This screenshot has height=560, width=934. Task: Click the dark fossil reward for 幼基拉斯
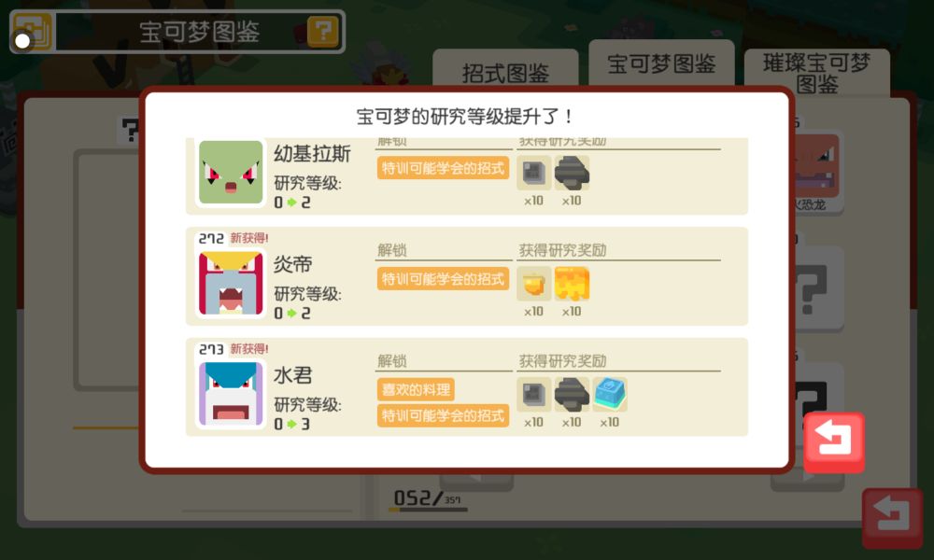click(572, 173)
